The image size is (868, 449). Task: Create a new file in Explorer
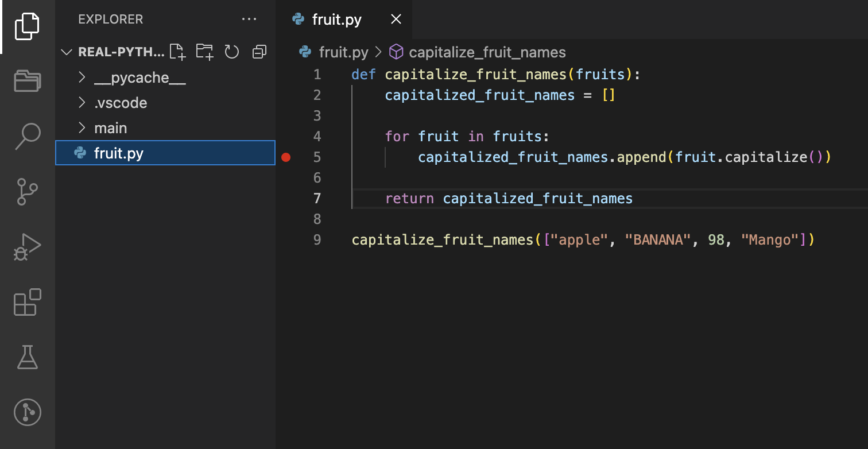177,52
